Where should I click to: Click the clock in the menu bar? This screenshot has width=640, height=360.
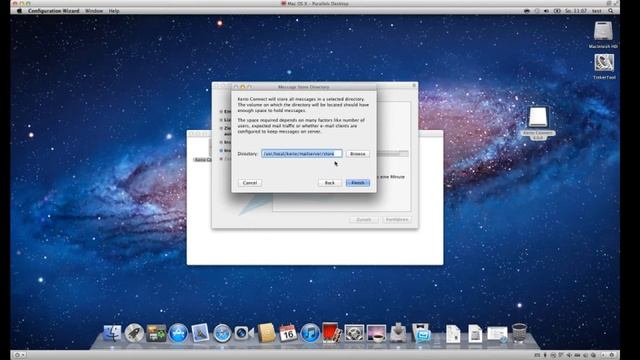tap(576, 11)
